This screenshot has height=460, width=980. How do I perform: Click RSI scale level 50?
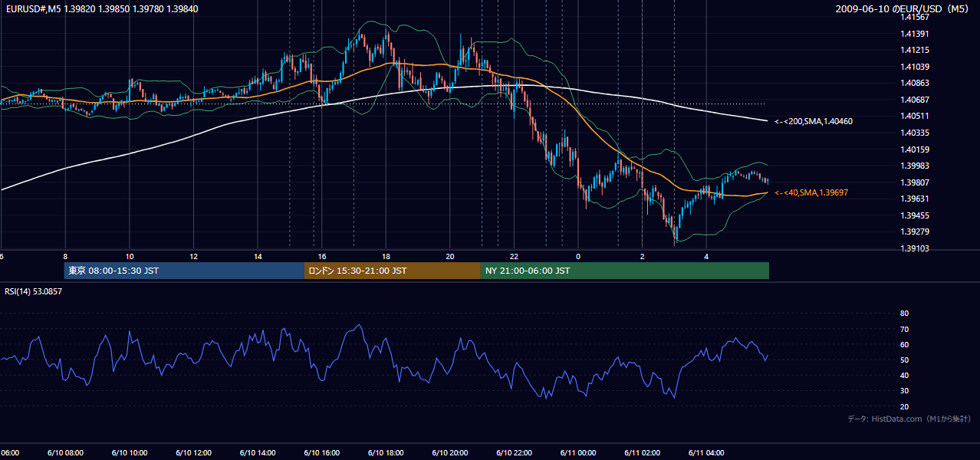coord(904,360)
